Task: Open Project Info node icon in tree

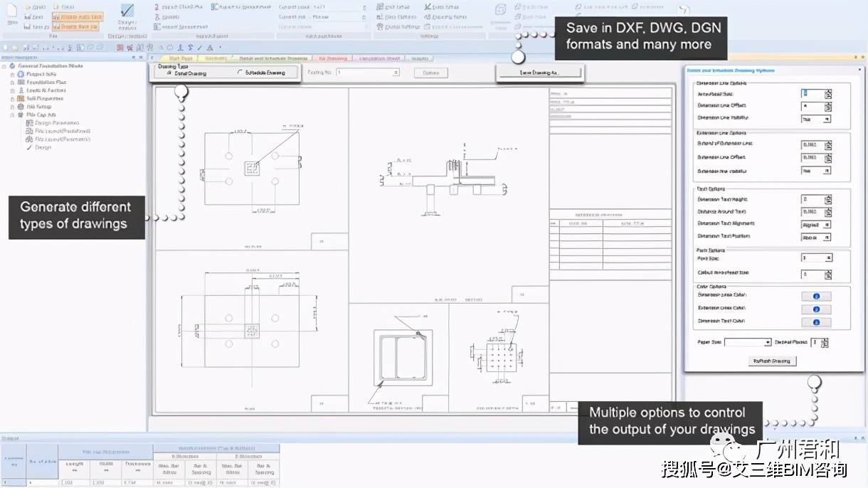Action: 20,74
